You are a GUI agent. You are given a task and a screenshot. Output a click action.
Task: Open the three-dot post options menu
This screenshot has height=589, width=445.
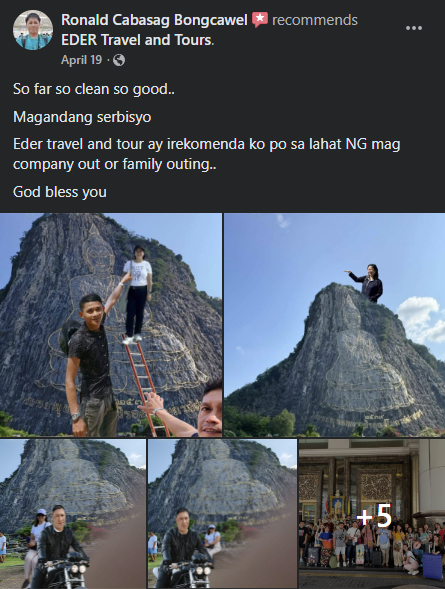click(414, 28)
